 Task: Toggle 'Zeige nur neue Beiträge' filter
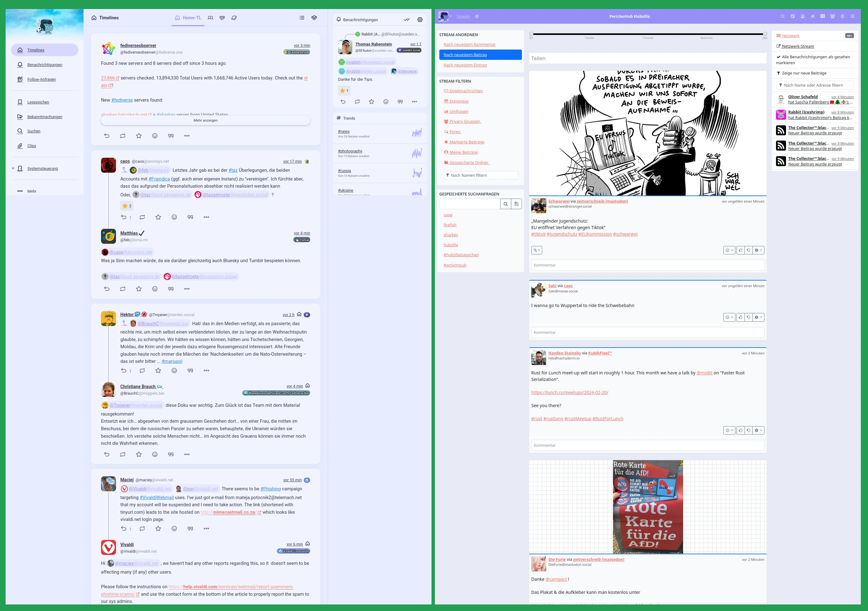coord(804,73)
